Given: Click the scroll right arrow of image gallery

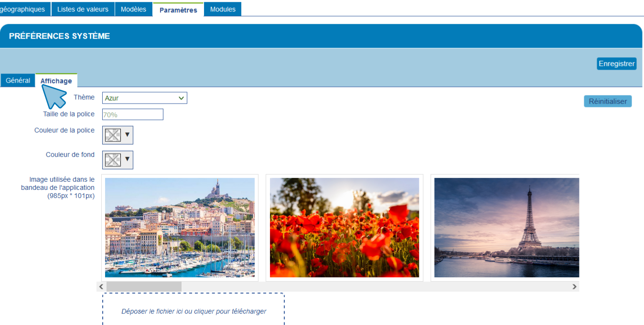Looking at the screenshot, I should pyautogui.click(x=574, y=287).
